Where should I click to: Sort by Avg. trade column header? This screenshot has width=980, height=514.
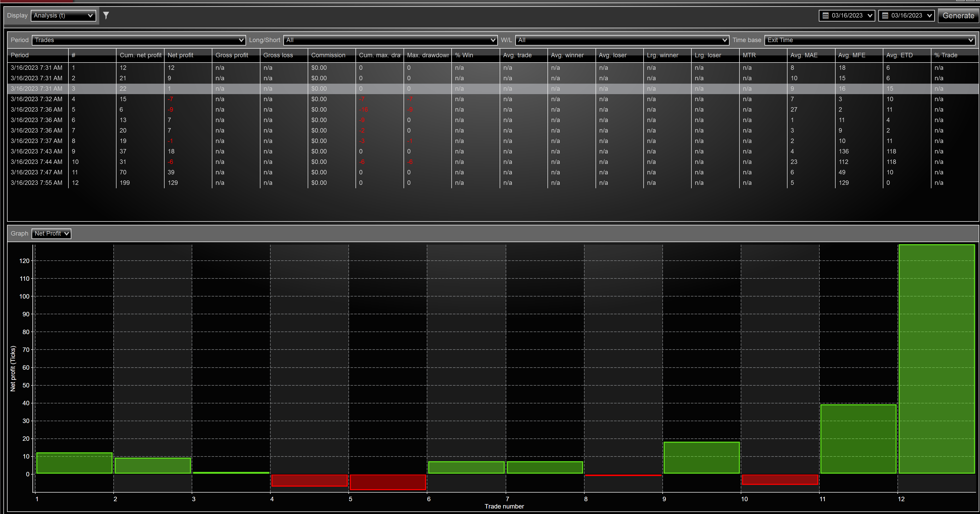523,55
